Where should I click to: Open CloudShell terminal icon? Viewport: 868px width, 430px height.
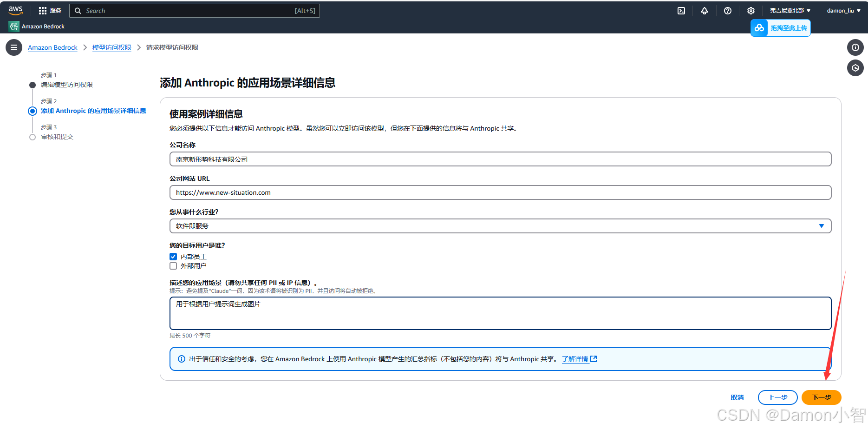pos(681,11)
